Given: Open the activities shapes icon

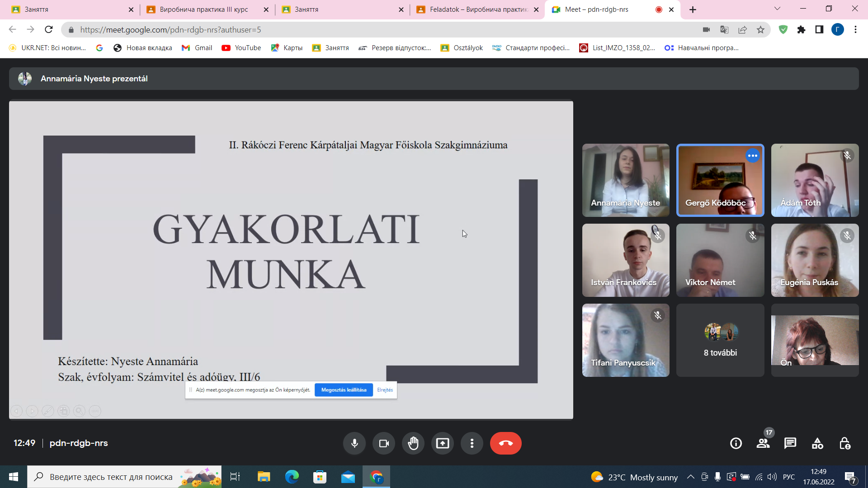Looking at the screenshot, I should (x=817, y=443).
